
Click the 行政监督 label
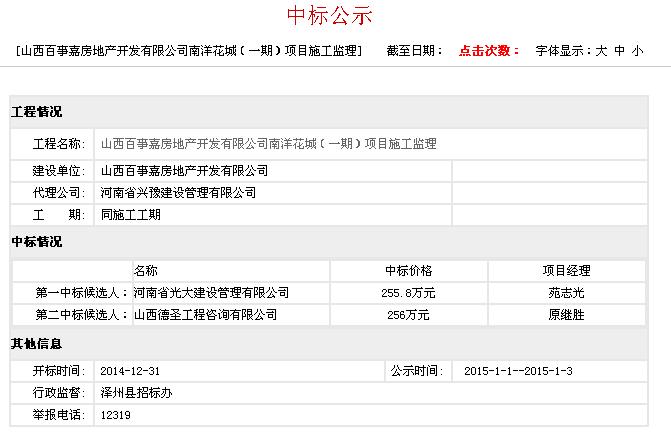pos(59,393)
